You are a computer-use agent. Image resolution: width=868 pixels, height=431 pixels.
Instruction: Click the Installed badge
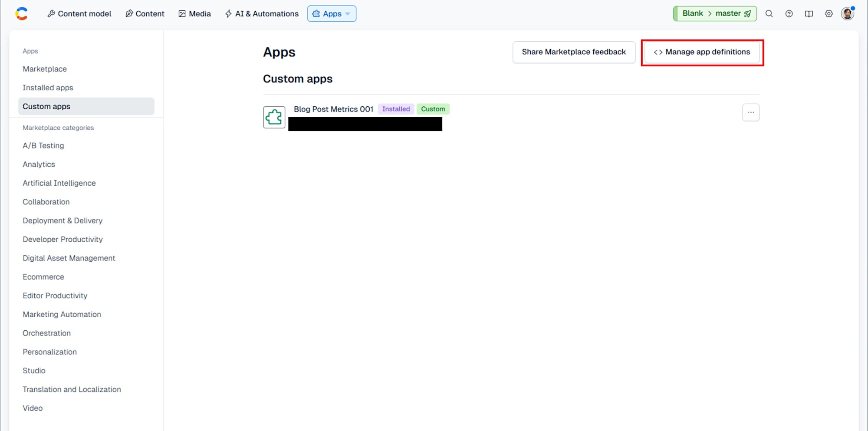396,109
